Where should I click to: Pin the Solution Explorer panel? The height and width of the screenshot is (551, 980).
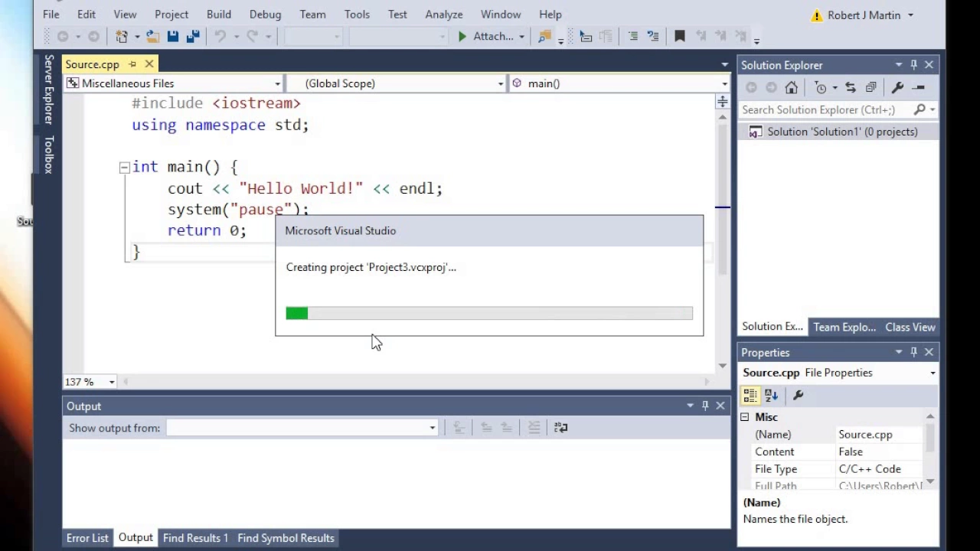[x=913, y=65]
